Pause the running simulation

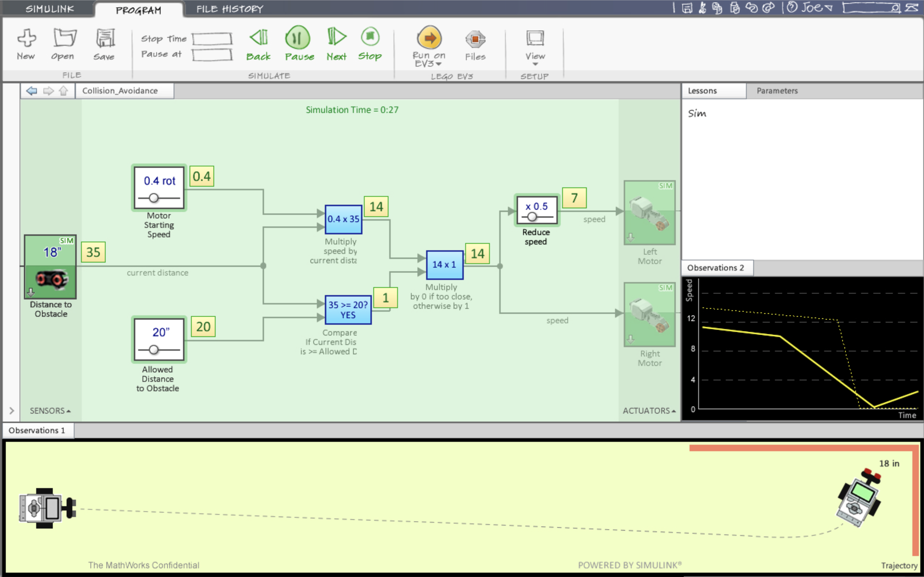[x=298, y=38]
